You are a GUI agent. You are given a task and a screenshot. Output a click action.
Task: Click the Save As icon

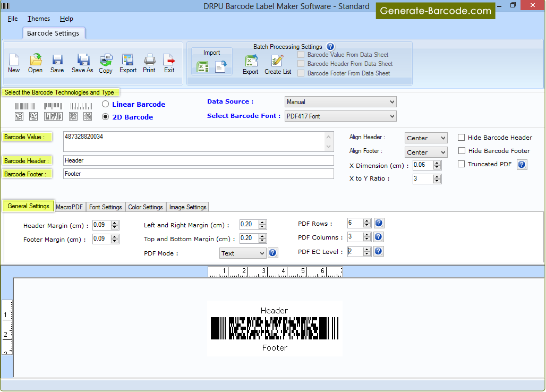(82, 63)
